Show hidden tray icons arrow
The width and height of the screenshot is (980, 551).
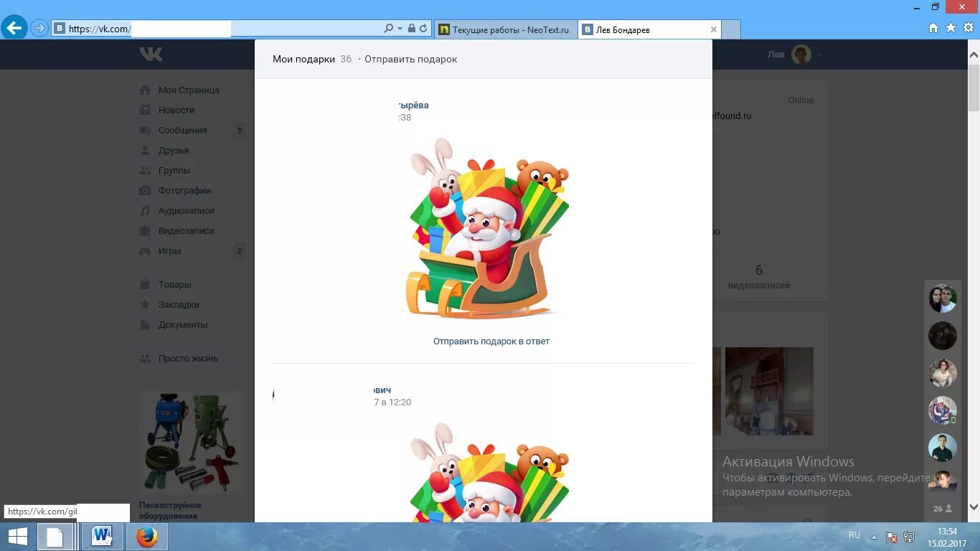pyautogui.click(x=874, y=537)
